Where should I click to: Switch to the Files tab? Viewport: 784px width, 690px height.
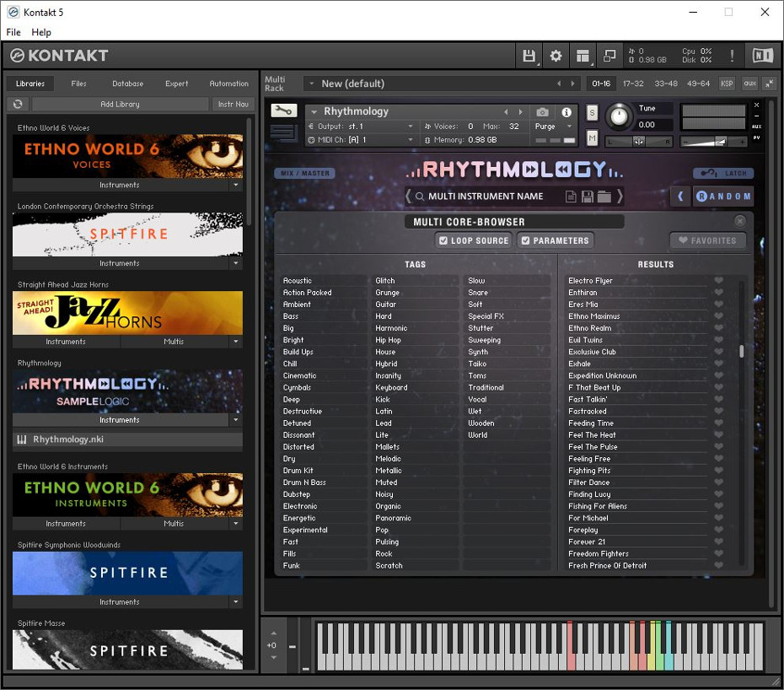[78, 84]
